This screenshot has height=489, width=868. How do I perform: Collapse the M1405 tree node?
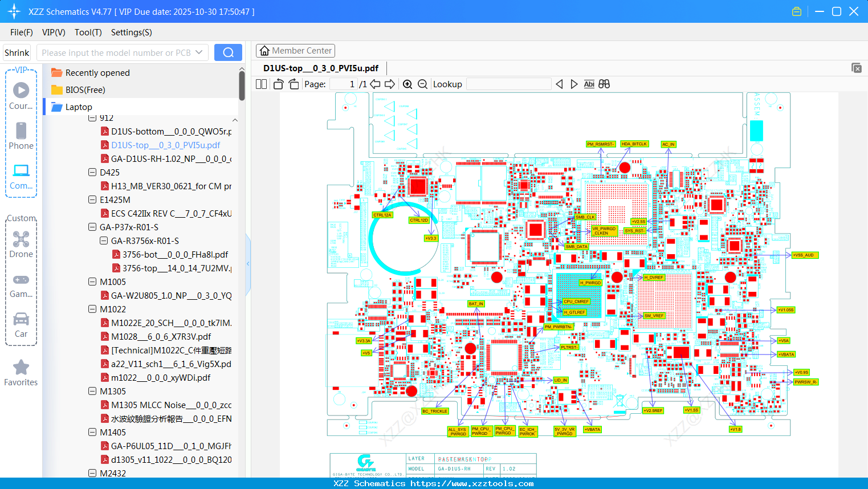pyautogui.click(x=92, y=432)
